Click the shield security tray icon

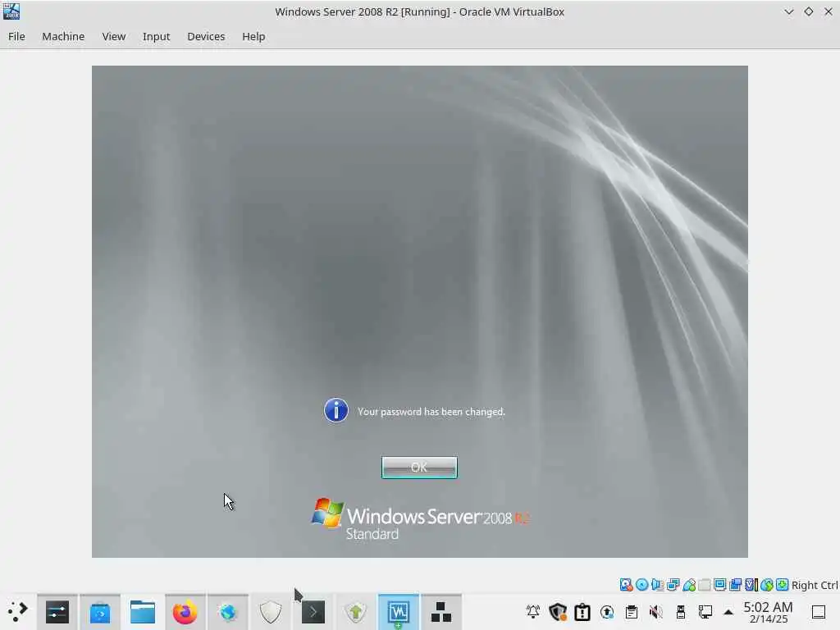(x=558, y=612)
